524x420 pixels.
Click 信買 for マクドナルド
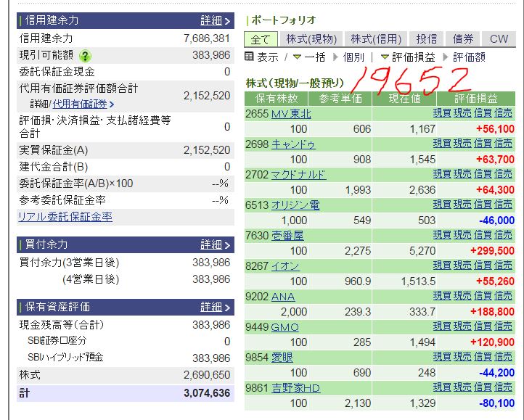click(483, 174)
